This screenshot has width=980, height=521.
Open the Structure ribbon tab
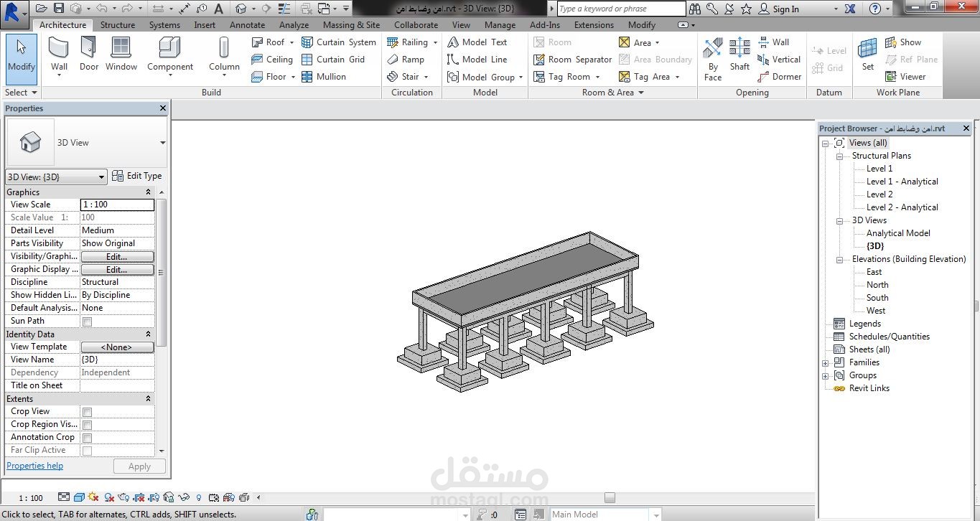coord(118,25)
